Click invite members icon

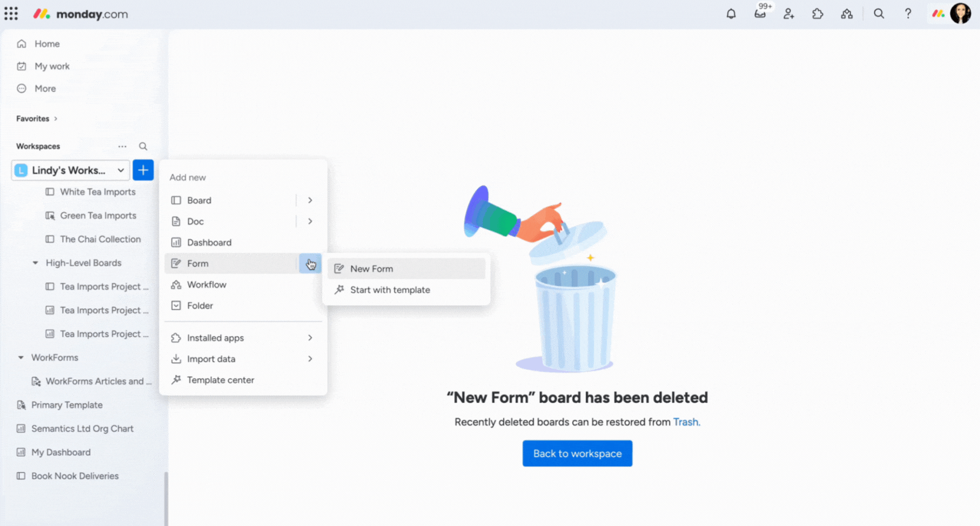tap(789, 14)
